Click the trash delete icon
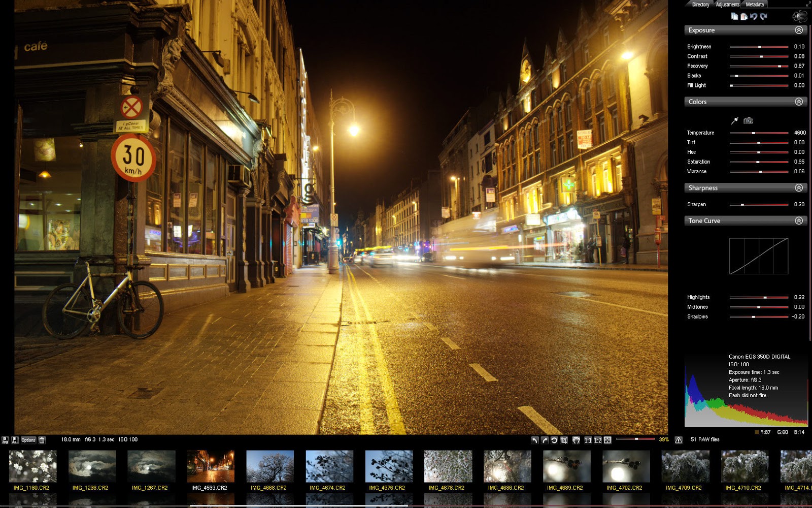 tap(43, 440)
